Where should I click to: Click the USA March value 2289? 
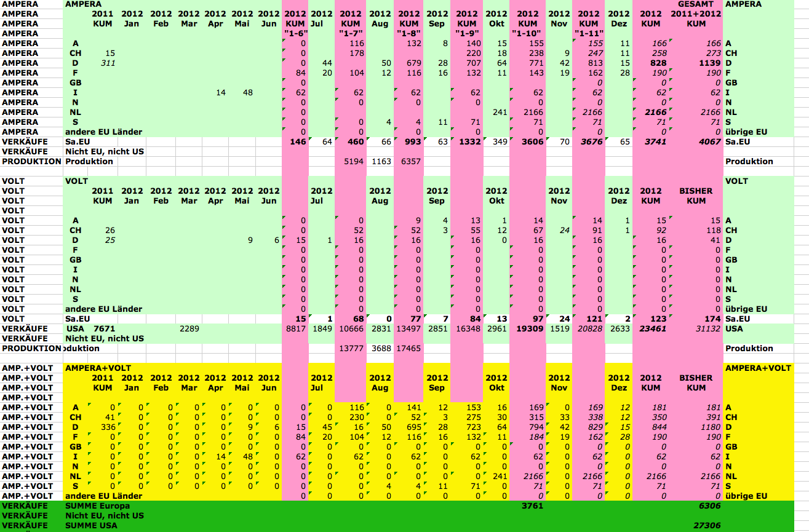(x=189, y=328)
